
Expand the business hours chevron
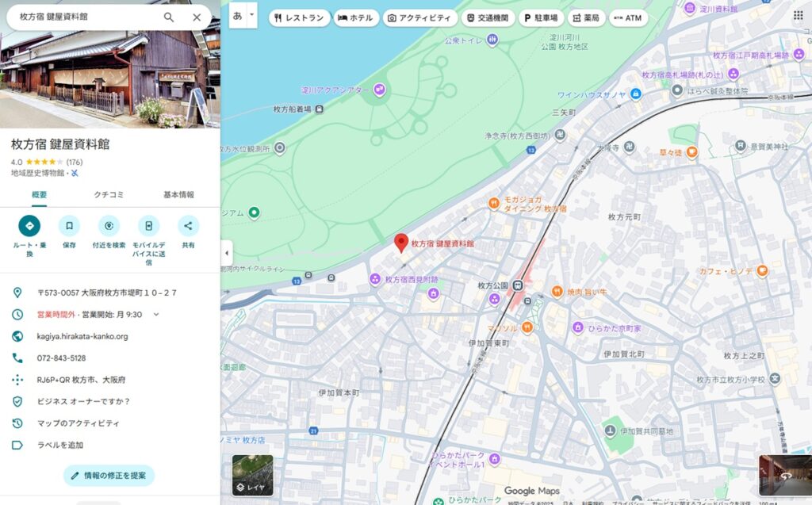click(x=156, y=315)
